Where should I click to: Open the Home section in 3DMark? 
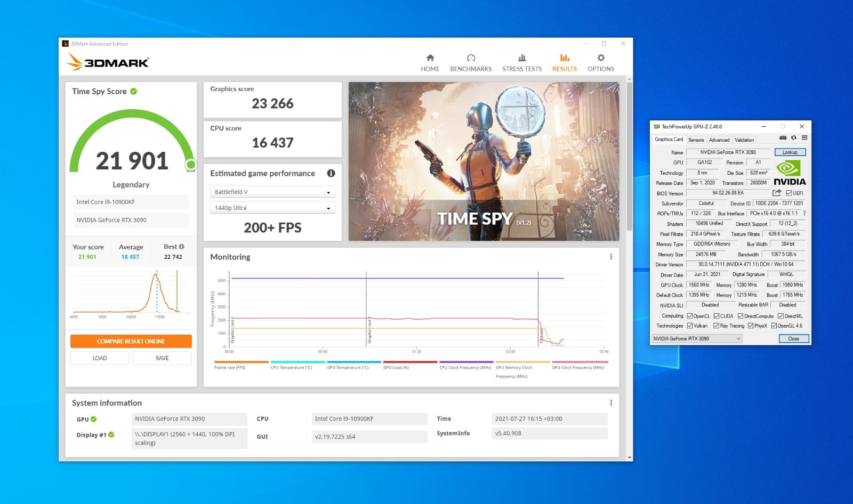click(430, 62)
